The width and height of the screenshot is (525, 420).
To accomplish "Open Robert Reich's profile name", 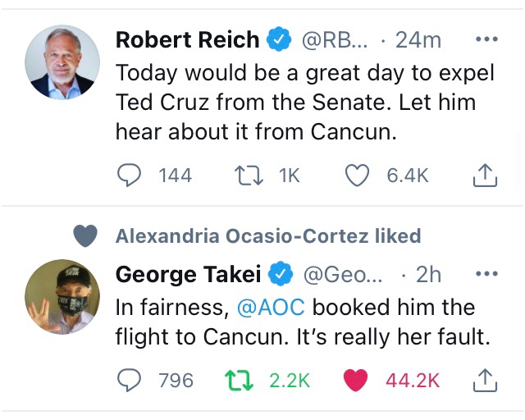I will [187, 39].
